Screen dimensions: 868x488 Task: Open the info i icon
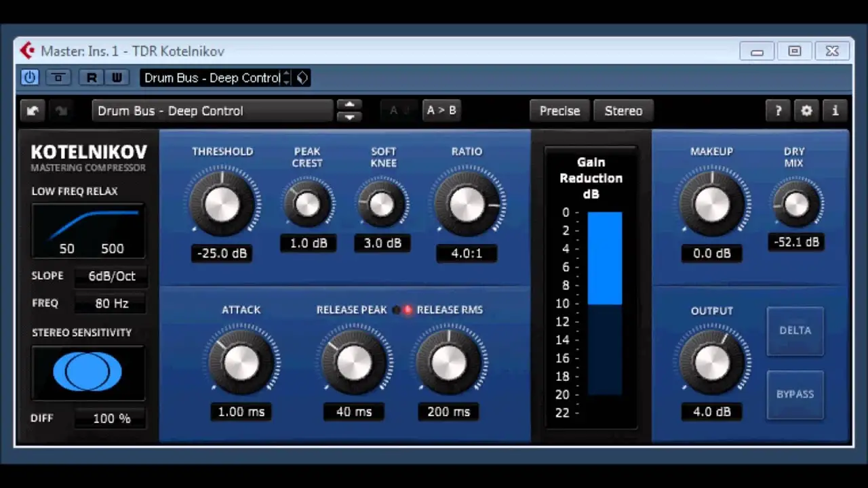pos(835,110)
